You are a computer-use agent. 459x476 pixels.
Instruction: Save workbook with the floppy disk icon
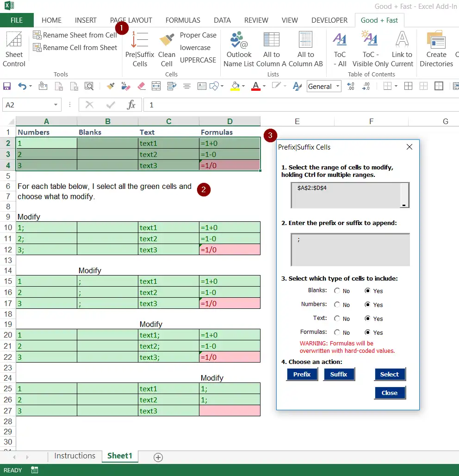(7, 86)
